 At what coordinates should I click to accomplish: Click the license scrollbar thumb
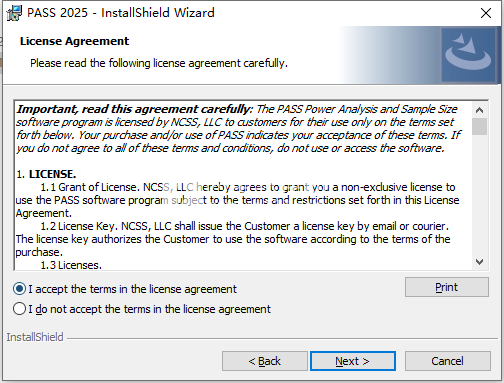pos(479,126)
